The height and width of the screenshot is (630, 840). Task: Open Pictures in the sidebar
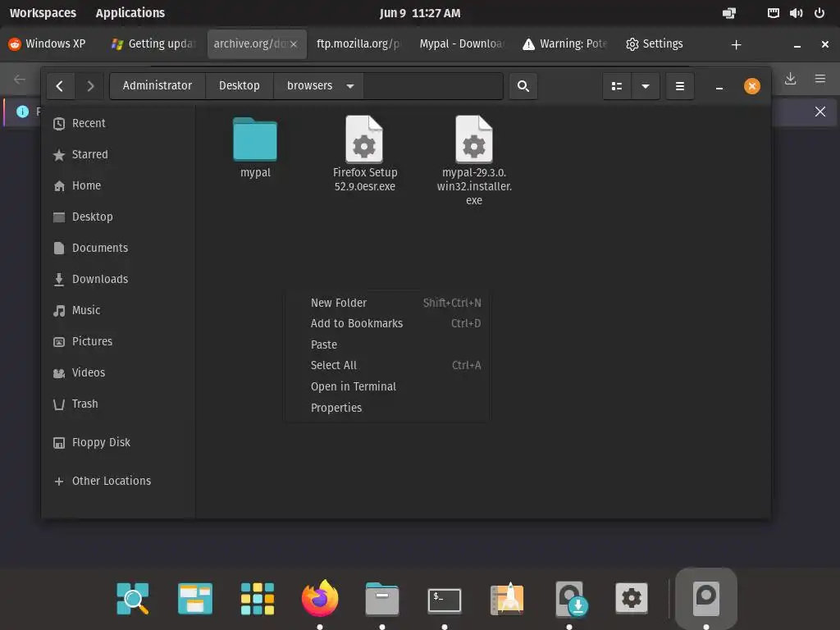pyautogui.click(x=118, y=341)
